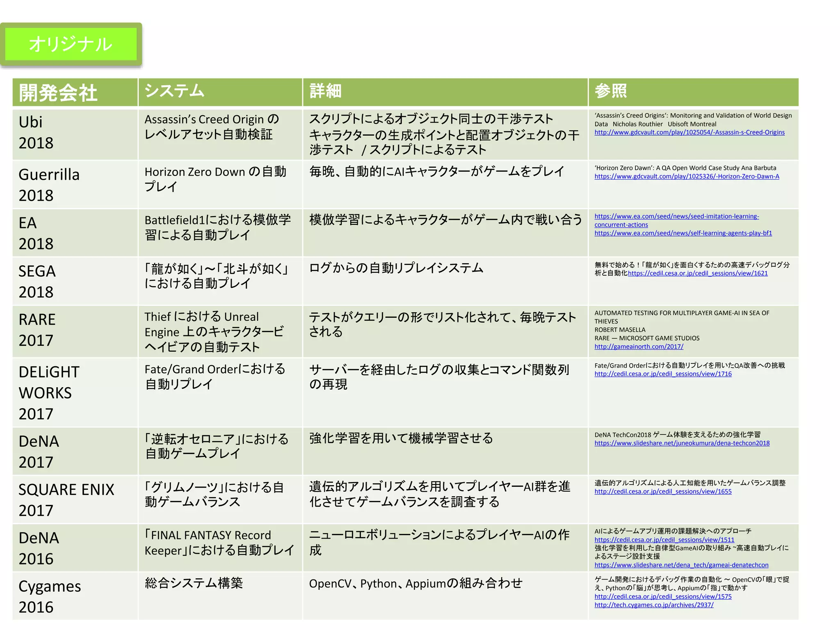
Task: Click the ニューロエボリューション detail text
Action: [439, 542]
